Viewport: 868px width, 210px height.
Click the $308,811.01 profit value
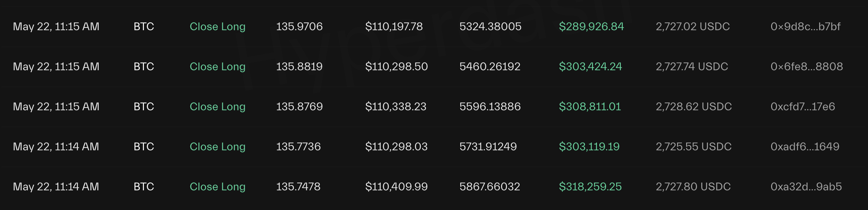point(590,107)
